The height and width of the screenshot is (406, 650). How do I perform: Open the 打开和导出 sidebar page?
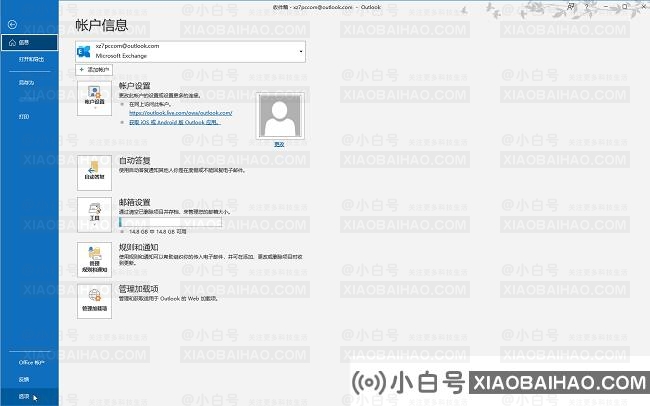pos(31,59)
